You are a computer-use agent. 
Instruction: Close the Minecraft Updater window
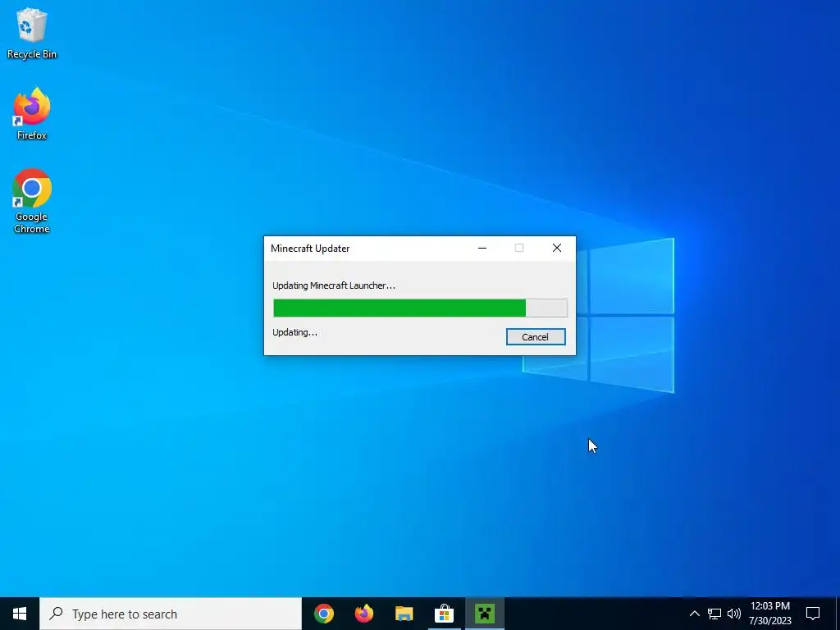(557, 248)
